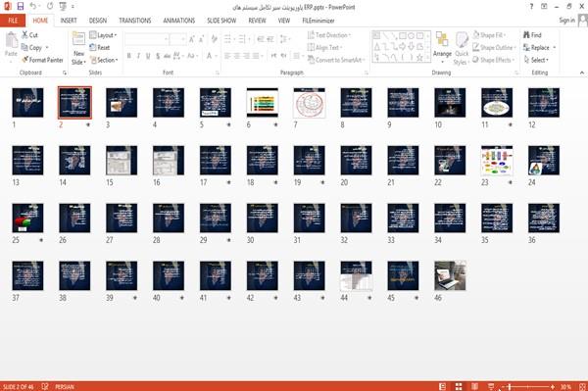Click the zoom in plus button
This screenshot has height=391, width=588.
553,386
